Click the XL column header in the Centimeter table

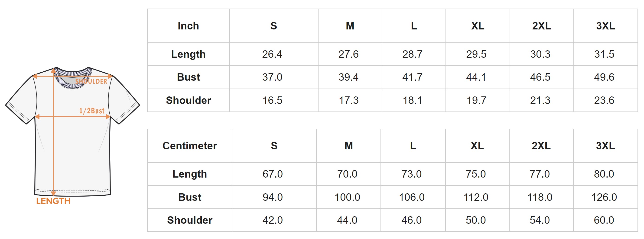click(477, 146)
